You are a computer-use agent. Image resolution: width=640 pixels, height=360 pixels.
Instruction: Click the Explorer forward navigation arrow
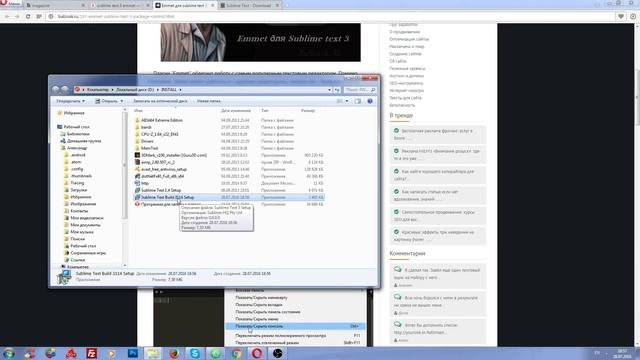[x=64, y=89]
